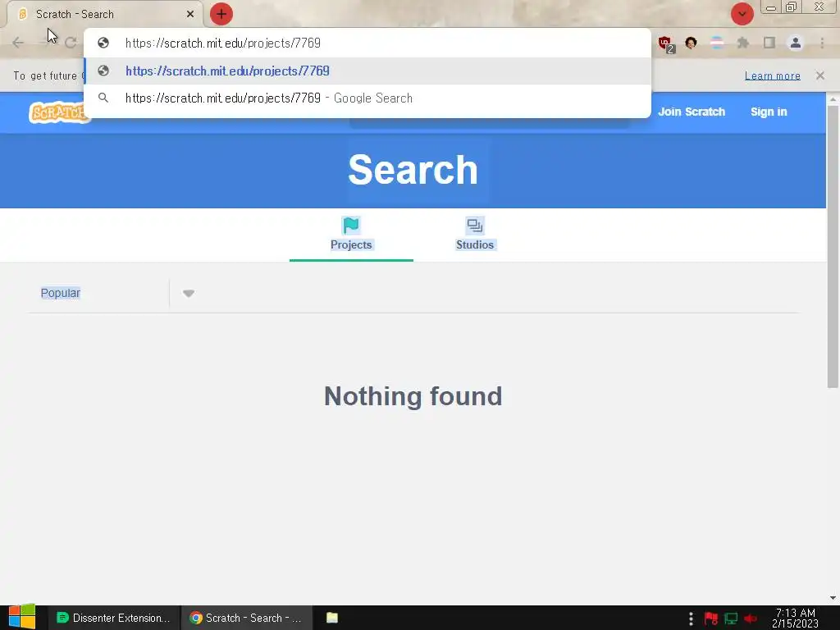
Task: Dismiss the notification bar with its X
Action: [x=819, y=75]
